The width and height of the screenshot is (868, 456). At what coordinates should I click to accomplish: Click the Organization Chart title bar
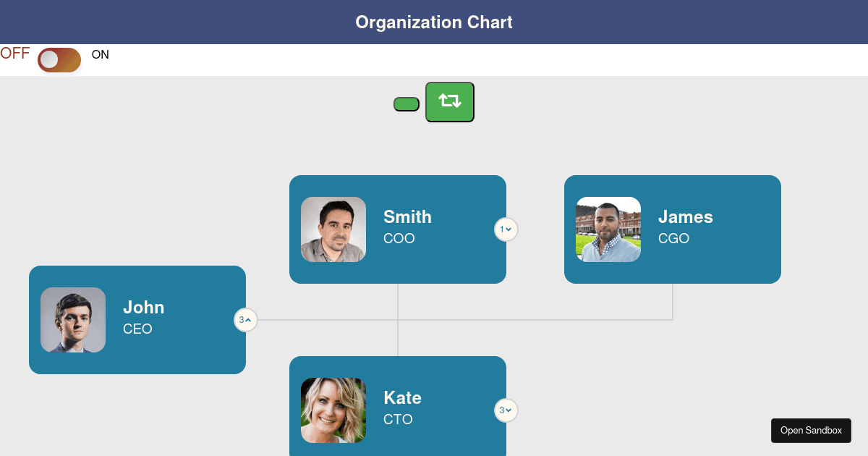click(434, 22)
